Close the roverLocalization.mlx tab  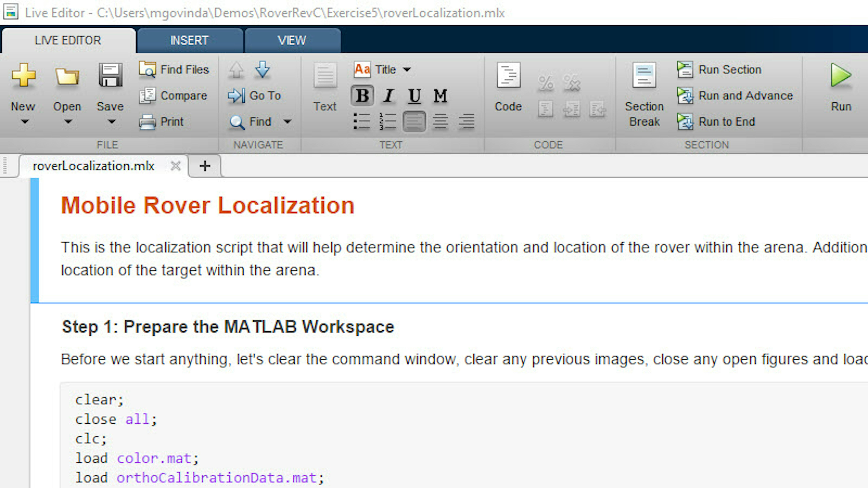(x=176, y=166)
